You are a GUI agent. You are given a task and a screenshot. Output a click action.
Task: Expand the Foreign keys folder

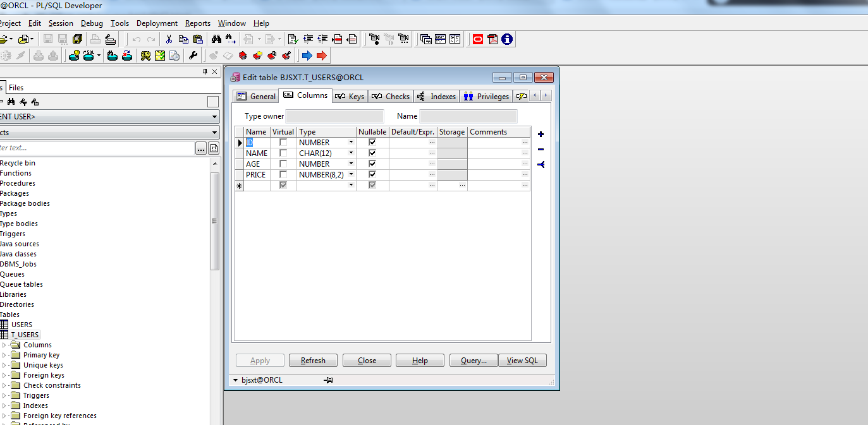pyautogui.click(x=4, y=375)
